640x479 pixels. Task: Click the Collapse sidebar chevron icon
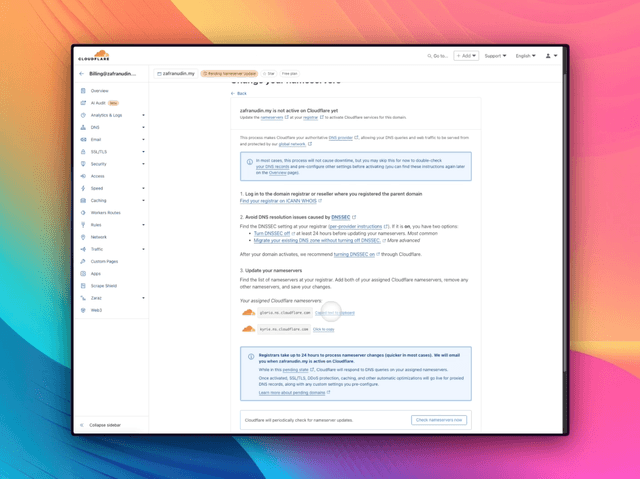pyautogui.click(x=82, y=425)
